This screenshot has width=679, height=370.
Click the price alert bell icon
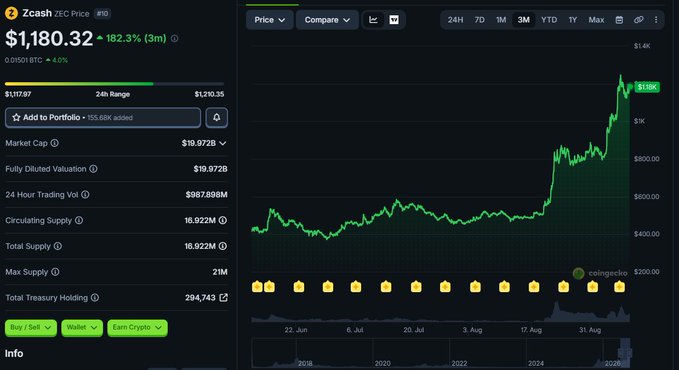tap(217, 117)
